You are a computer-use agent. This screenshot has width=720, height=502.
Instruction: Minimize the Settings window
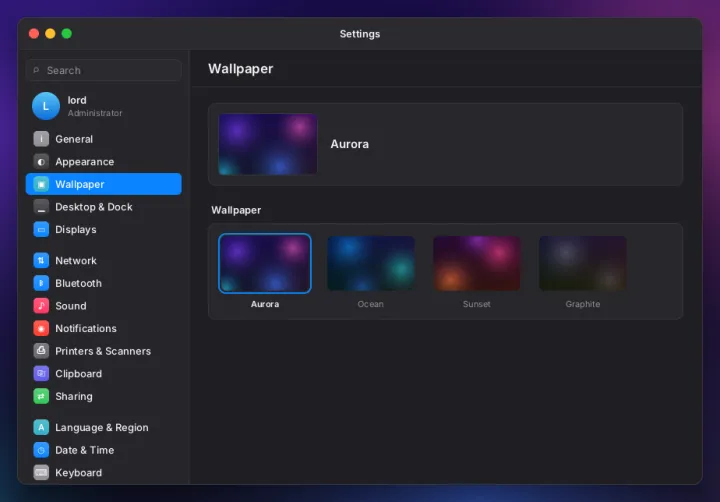(x=50, y=34)
